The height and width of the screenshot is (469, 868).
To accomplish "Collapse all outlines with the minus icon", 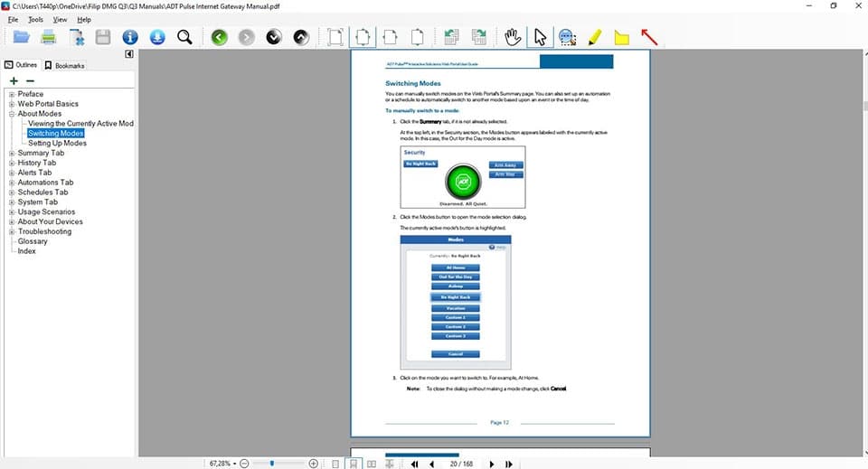I will pos(31,80).
